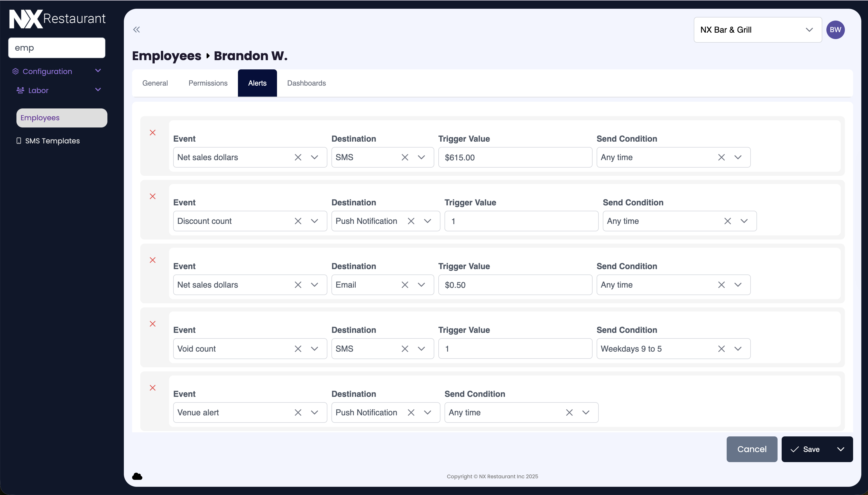Delete the Venue alert row
This screenshot has height=495, width=868.
(153, 388)
